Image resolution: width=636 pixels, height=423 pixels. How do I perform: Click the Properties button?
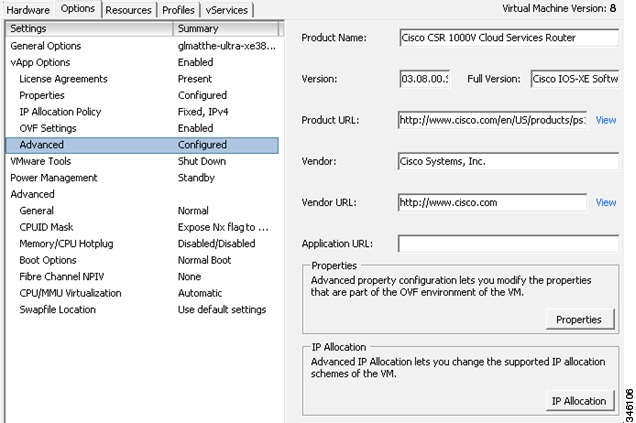coord(580,320)
